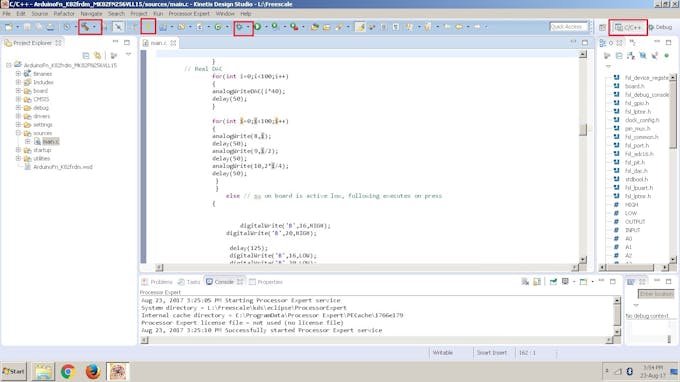
Task: Select the ArduinoFn_K82frdm.wsd file
Action: (x=62, y=167)
